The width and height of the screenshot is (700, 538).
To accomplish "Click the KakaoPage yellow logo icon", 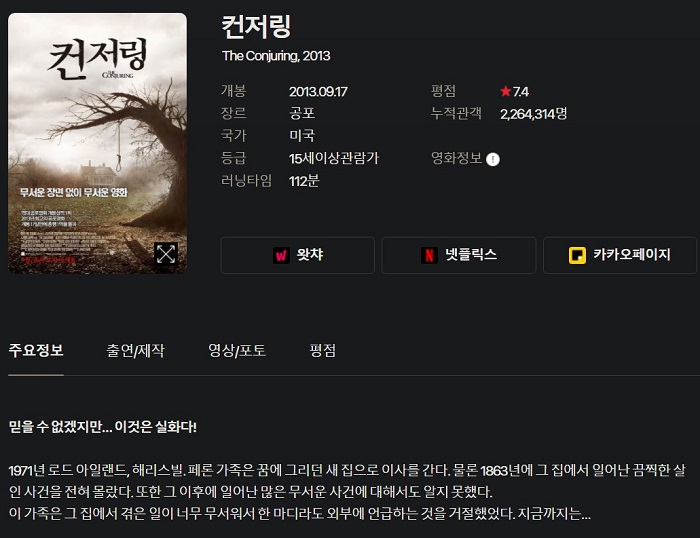I will [x=577, y=255].
